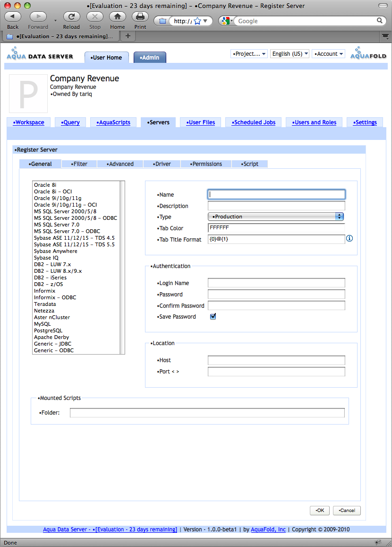Switch to the Filter sub-tab

tap(79, 164)
